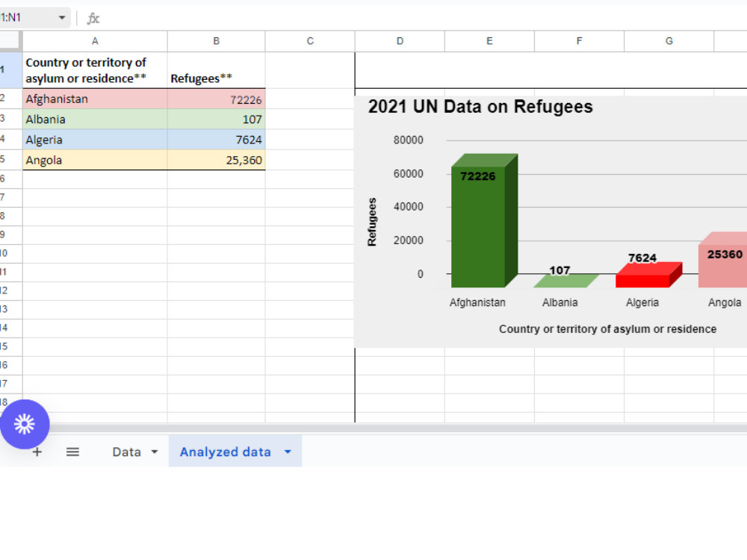Add a new sheet with plus icon
747x560 pixels.
pyautogui.click(x=37, y=452)
